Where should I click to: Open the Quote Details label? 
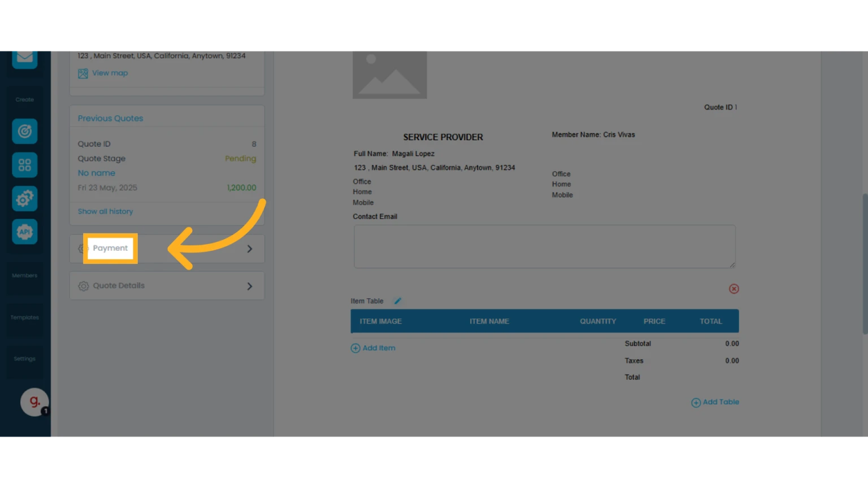(x=119, y=286)
